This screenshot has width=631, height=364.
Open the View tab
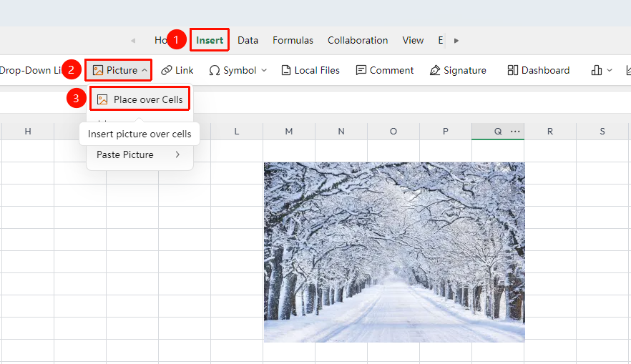pyautogui.click(x=413, y=40)
